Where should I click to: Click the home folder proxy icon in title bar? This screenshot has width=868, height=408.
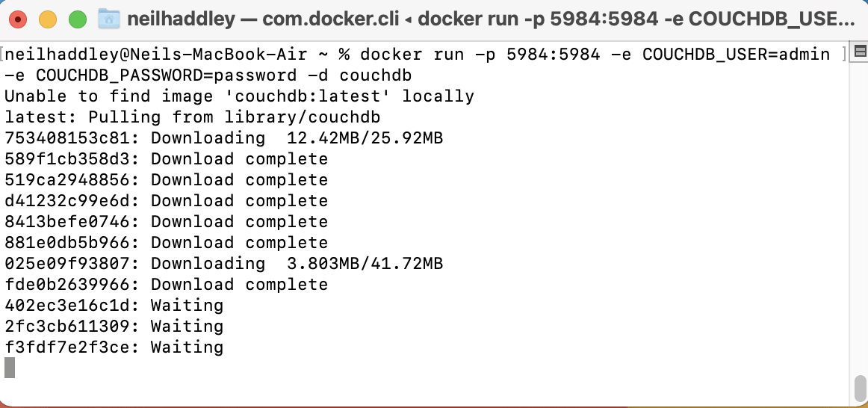pyautogui.click(x=109, y=19)
